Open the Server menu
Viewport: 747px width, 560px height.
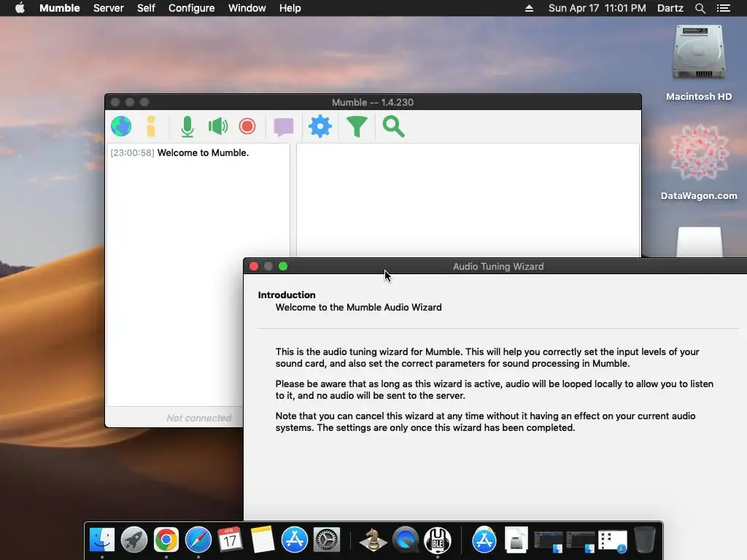click(x=109, y=8)
